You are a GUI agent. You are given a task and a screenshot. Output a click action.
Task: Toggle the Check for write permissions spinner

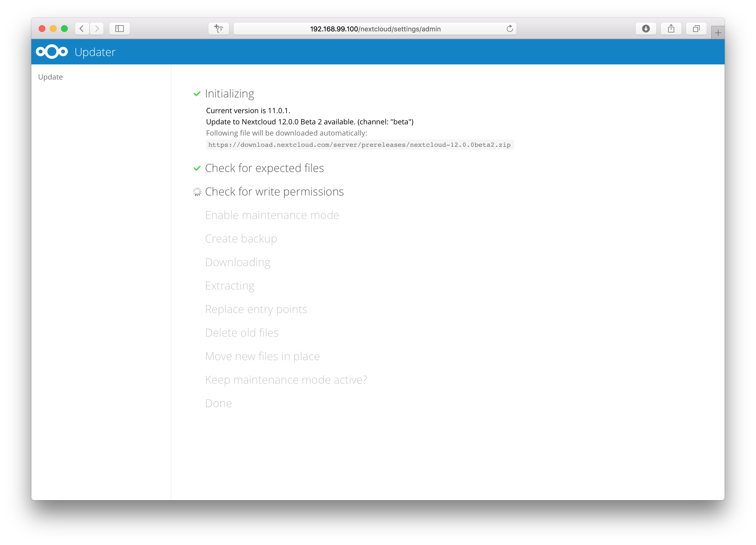(197, 192)
